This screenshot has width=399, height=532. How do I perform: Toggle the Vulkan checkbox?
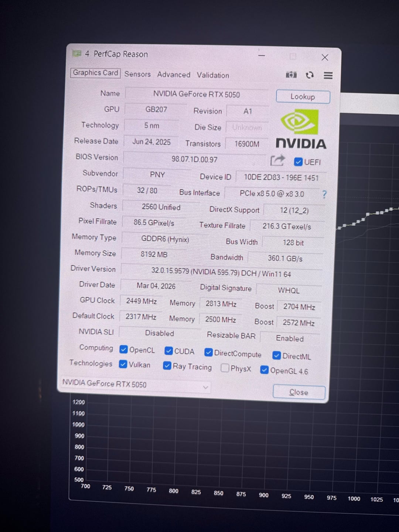(x=123, y=364)
